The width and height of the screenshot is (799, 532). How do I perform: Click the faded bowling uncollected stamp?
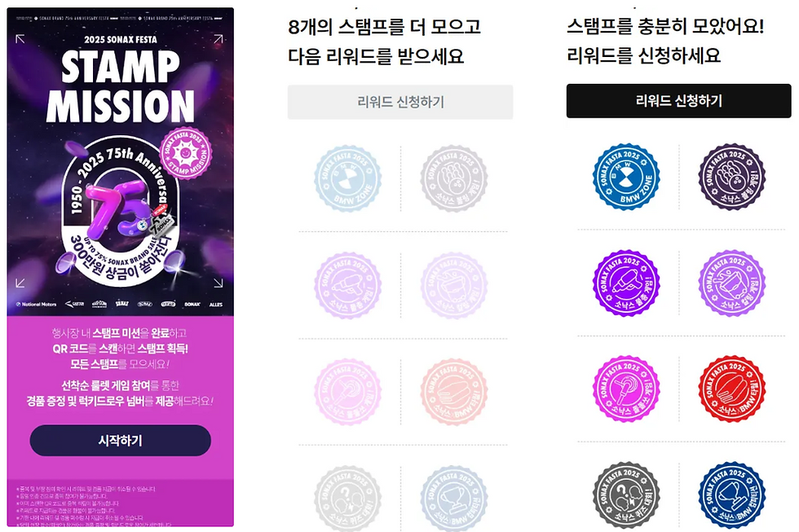click(453, 179)
